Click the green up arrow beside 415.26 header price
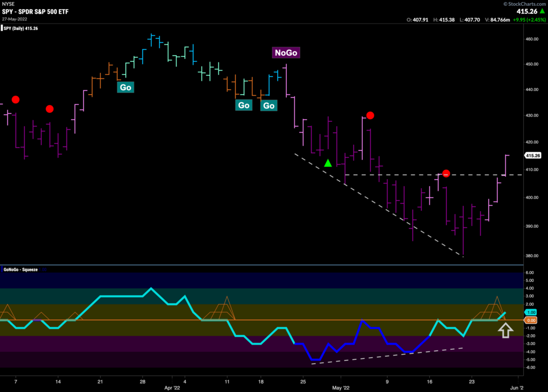This screenshot has width=548, height=392. 542,11
